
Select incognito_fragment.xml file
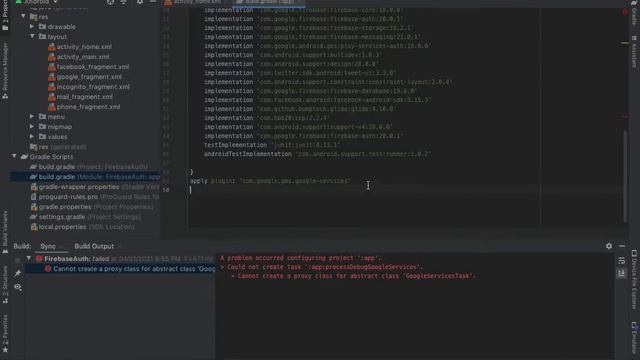pos(93,87)
